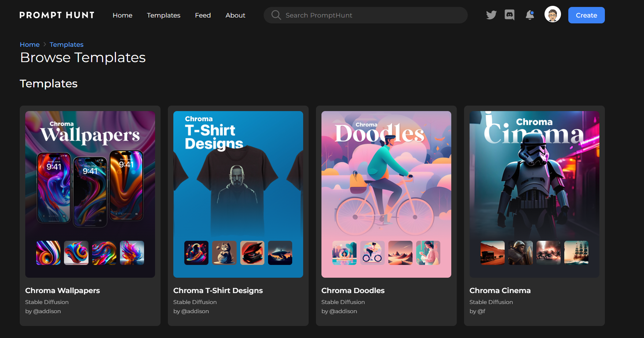Click Stable Diffusion under Chroma Wallpapers
The height and width of the screenshot is (338, 644).
[47, 302]
